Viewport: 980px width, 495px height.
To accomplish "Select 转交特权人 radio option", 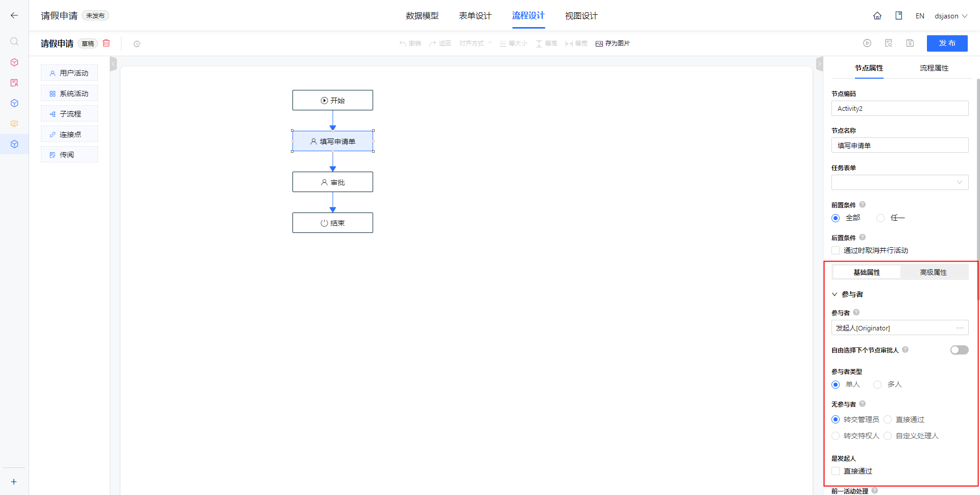I will point(836,436).
